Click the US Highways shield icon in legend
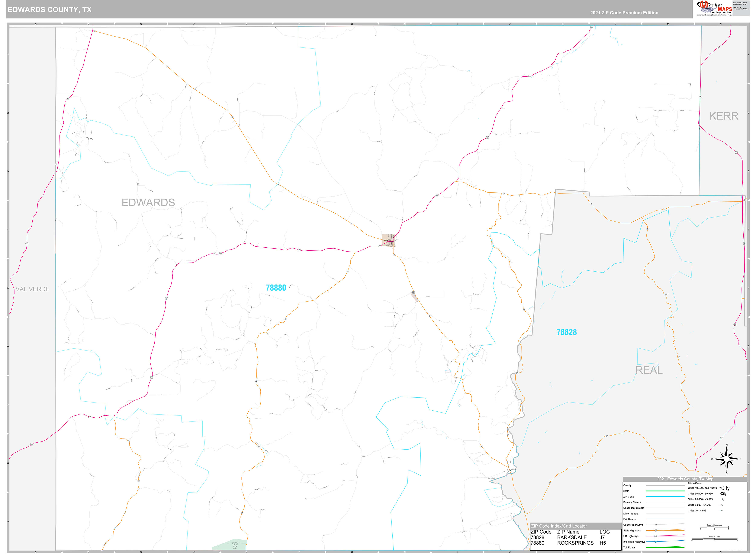The width and height of the screenshot is (756, 554). (656, 536)
